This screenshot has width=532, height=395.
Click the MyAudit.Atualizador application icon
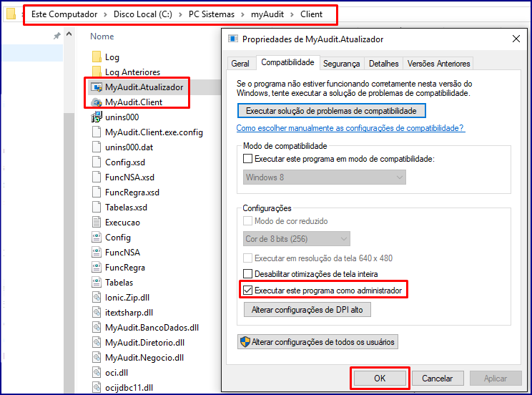(97, 87)
